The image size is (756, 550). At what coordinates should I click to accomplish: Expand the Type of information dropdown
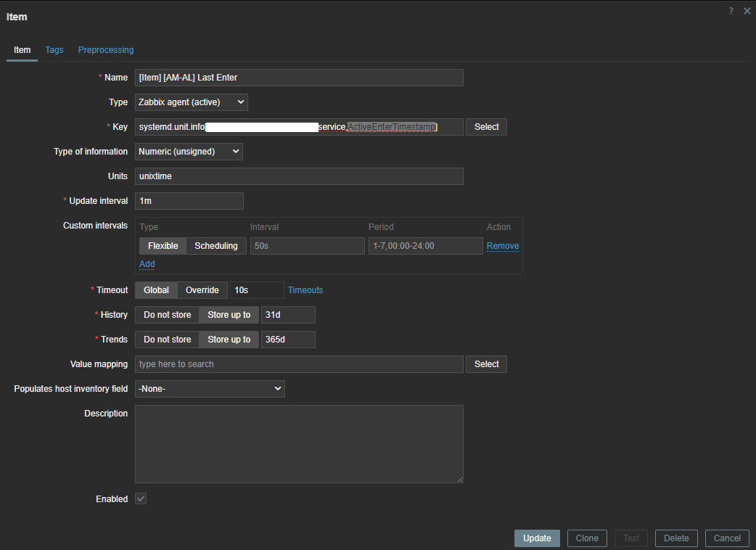click(189, 152)
